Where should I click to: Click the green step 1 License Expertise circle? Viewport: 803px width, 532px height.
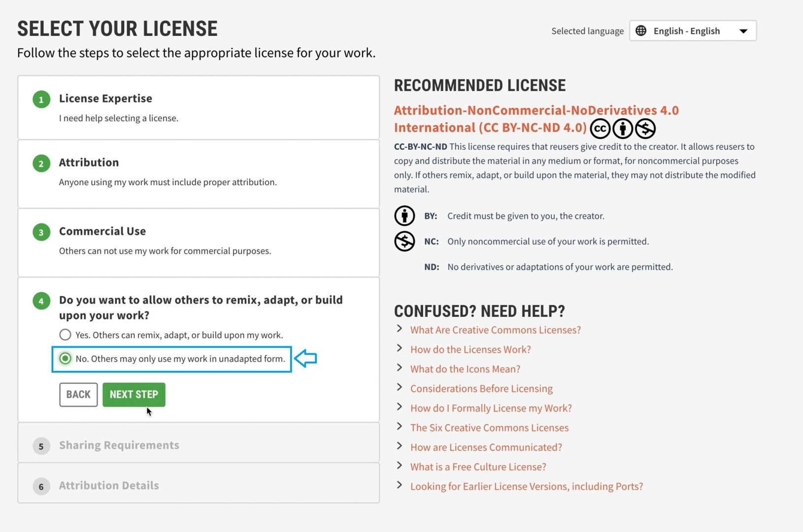41,99
